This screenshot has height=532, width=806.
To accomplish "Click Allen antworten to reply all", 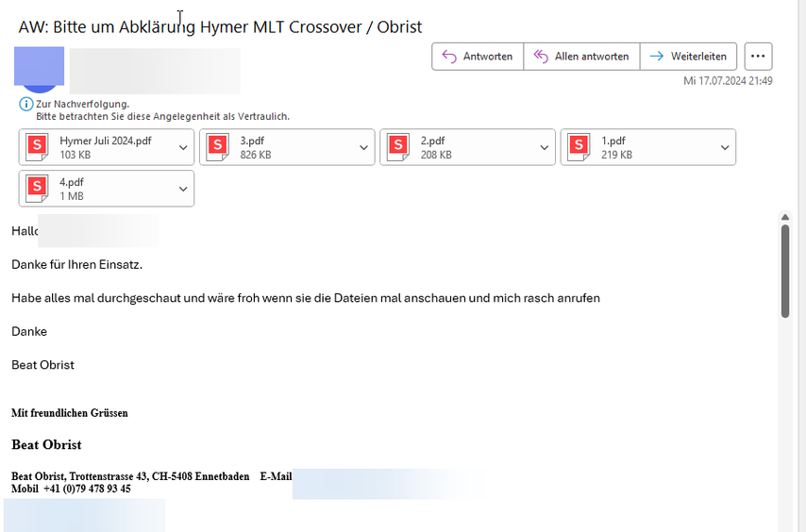I will 581,57.
